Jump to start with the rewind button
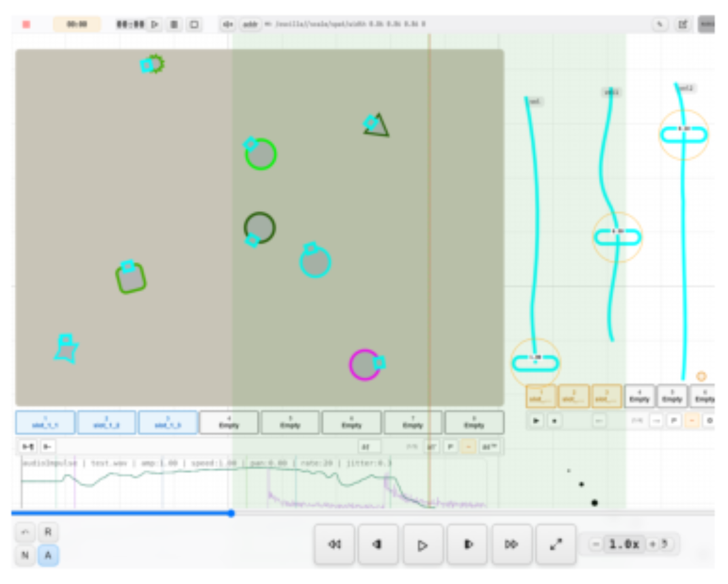Viewport: 728px width, 584px height. point(334,545)
